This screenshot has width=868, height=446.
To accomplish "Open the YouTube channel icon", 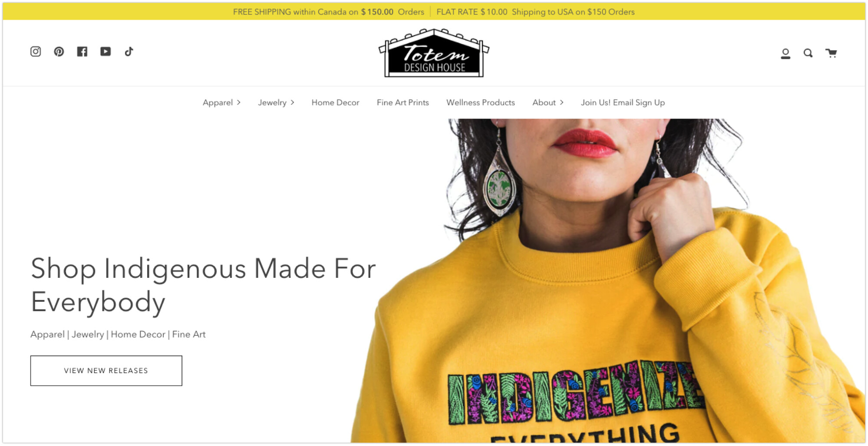I will [x=106, y=52].
